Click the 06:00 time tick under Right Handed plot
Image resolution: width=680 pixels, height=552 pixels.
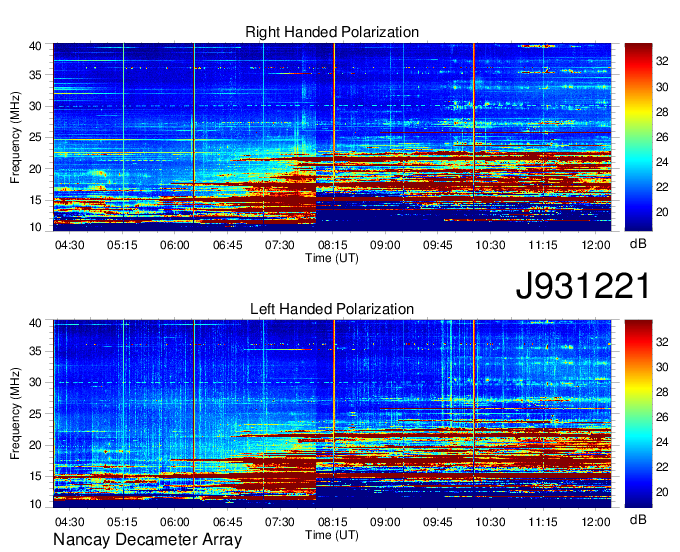(175, 245)
